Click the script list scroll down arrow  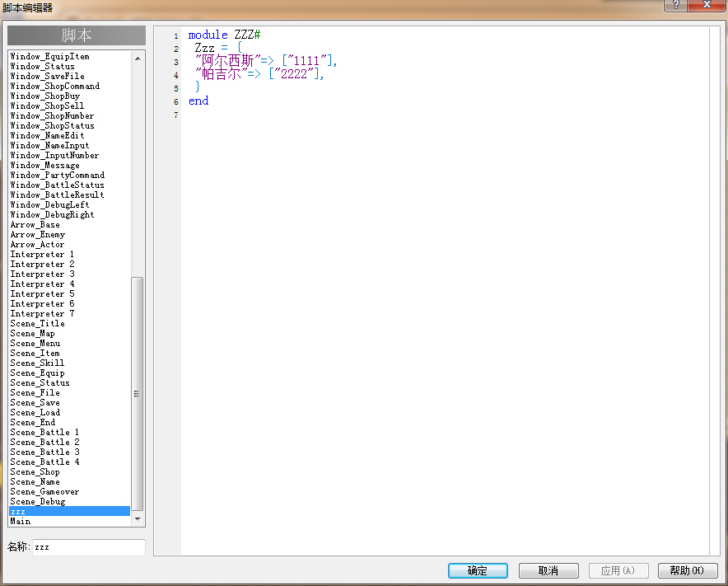[138, 518]
